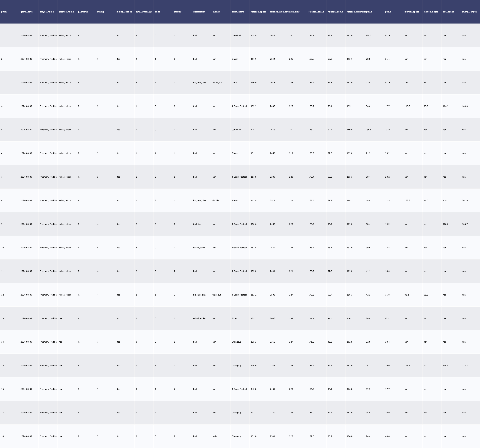Click the 2673 spin rate cell

click(272, 36)
